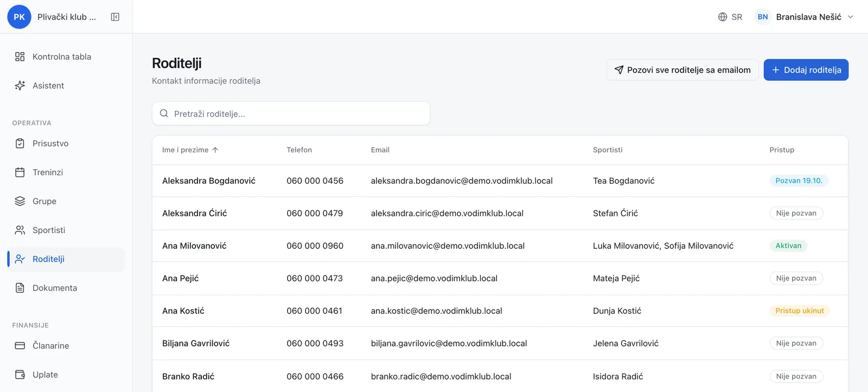Click the Roditelji person icon

(x=20, y=259)
